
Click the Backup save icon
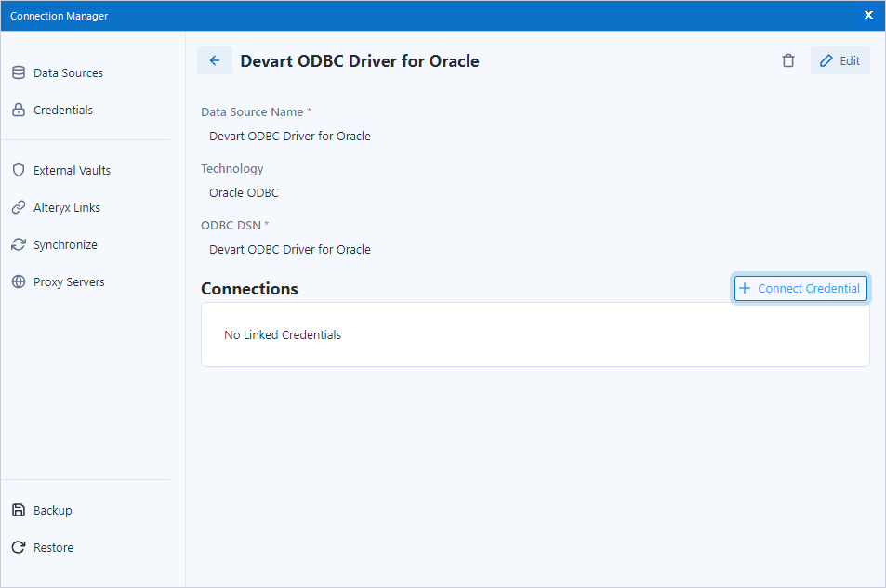pyautogui.click(x=19, y=510)
